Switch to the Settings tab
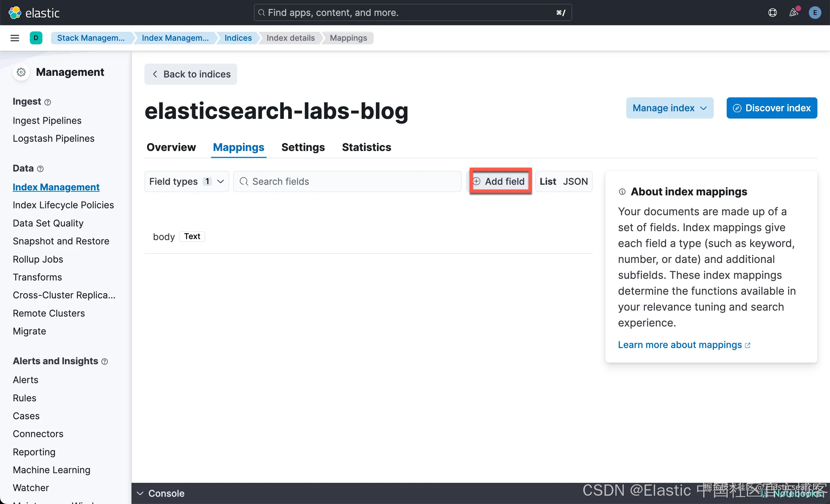This screenshot has width=830, height=504. 303,147
